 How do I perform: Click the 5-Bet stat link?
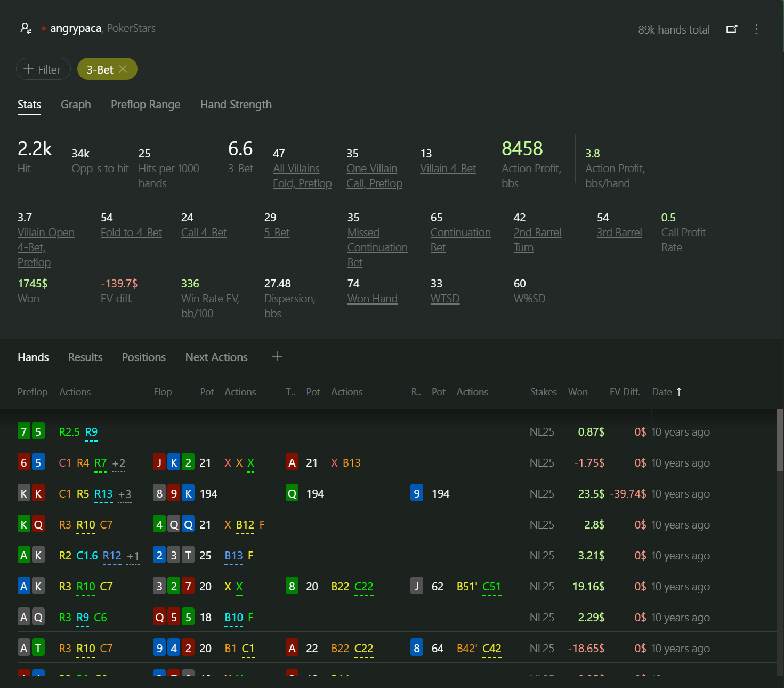(277, 233)
